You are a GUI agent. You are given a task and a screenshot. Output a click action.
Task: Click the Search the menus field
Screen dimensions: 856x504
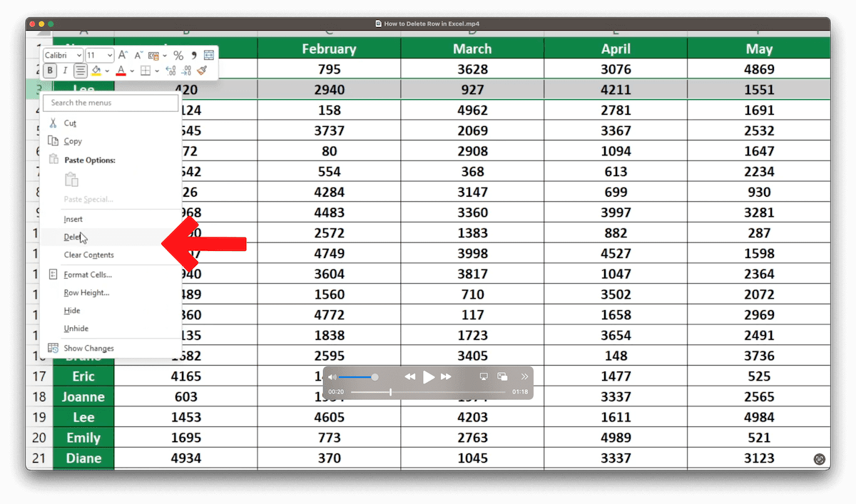(x=111, y=103)
